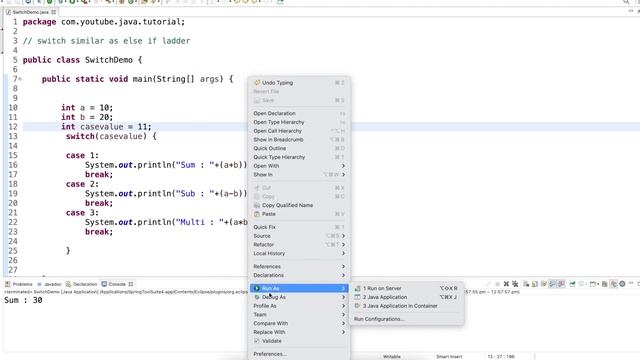Open the Display Selected Console dropdown arrow
Viewport: 640px width, 360px height.
[587, 284]
